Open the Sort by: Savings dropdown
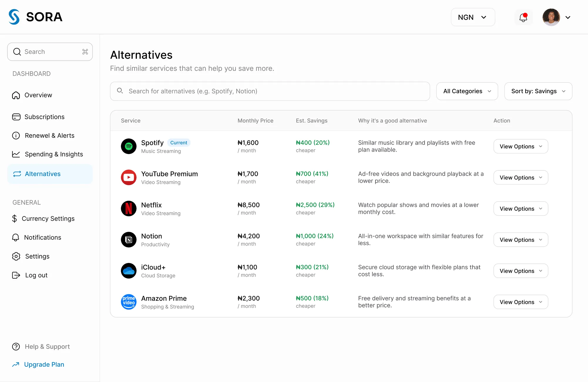588x382 pixels. [538, 91]
